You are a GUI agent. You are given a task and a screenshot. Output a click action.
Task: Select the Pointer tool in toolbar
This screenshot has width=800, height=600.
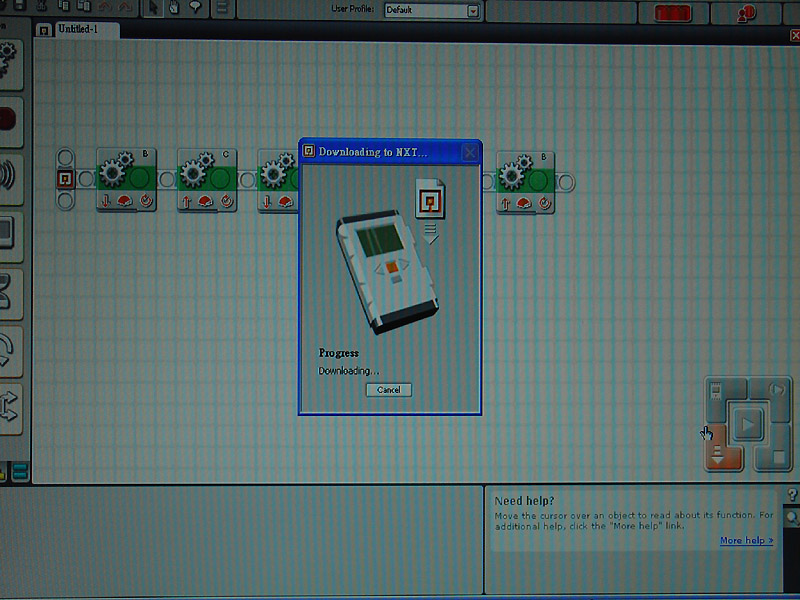tap(153, 7)
